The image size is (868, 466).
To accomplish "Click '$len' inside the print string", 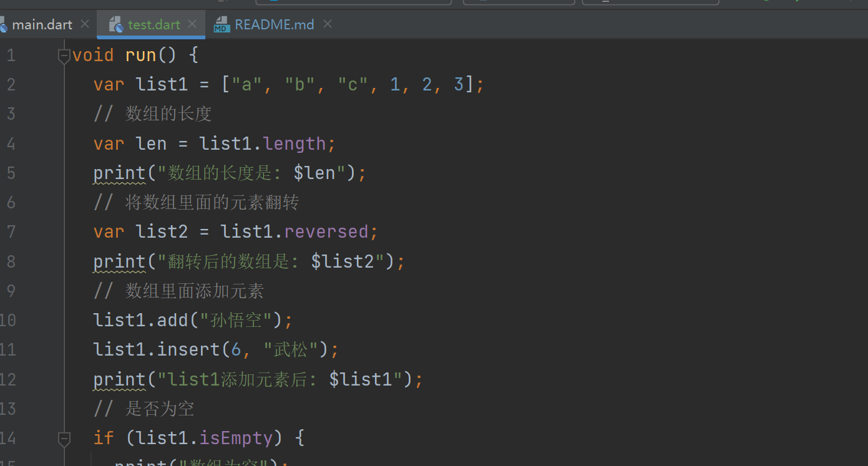I will (315, 173).
